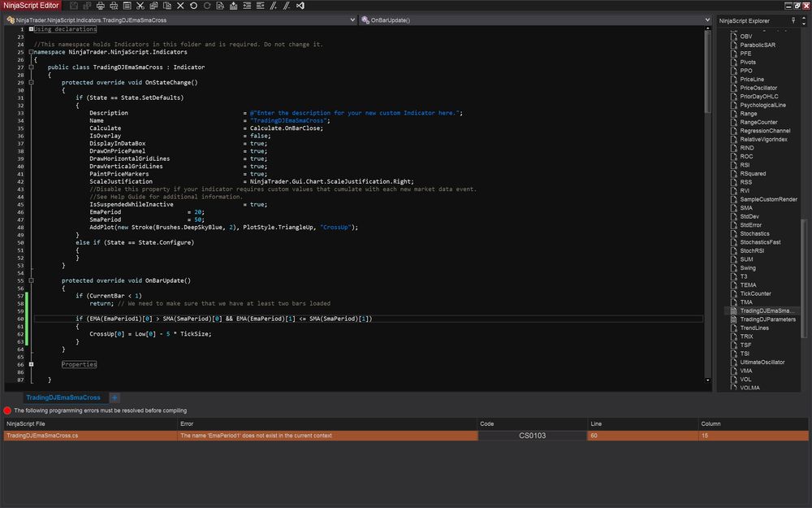
Task: Expand the collapsed Properties code region
Action: pyautogui.click(x=30, y=363)
